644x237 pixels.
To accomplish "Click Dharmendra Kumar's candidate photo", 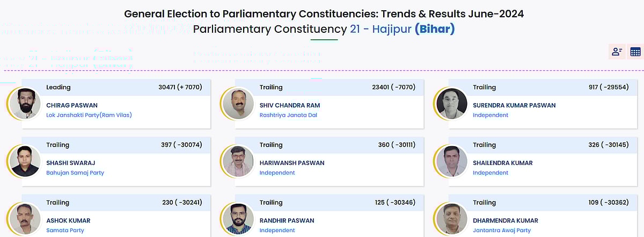I will click(451, 218).
